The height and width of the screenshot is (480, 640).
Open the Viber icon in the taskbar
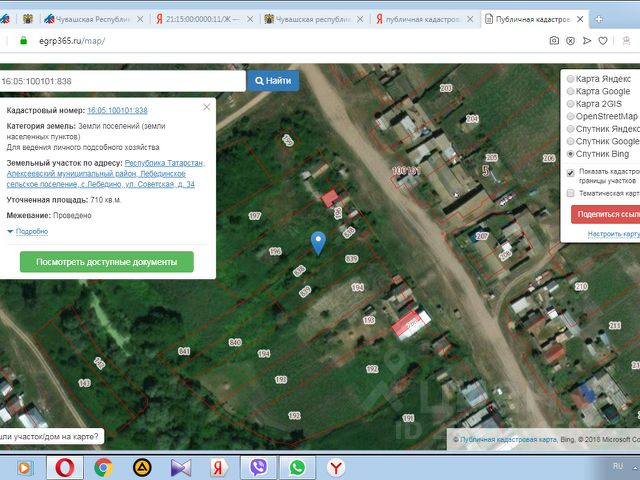(x=259, y=467)
